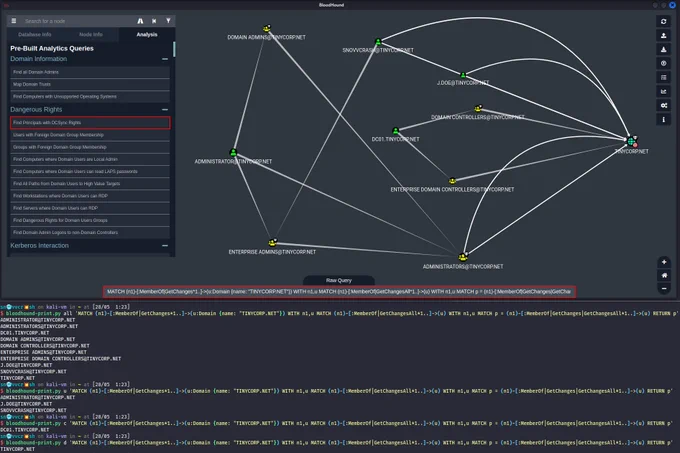This screenshot has height=453, width=680.
Task: Run Find Servers where Domain Users can RDP
Action: click(x=90, y=208)
